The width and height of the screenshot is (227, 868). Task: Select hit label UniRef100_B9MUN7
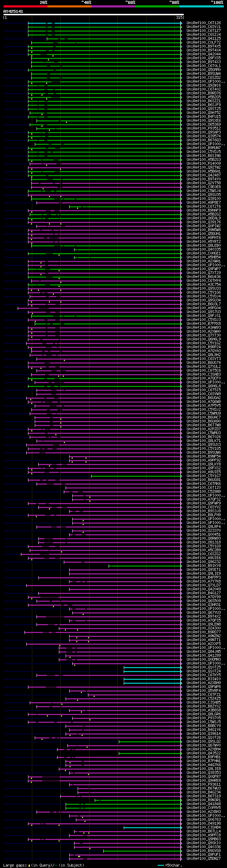tap(204, 148)
